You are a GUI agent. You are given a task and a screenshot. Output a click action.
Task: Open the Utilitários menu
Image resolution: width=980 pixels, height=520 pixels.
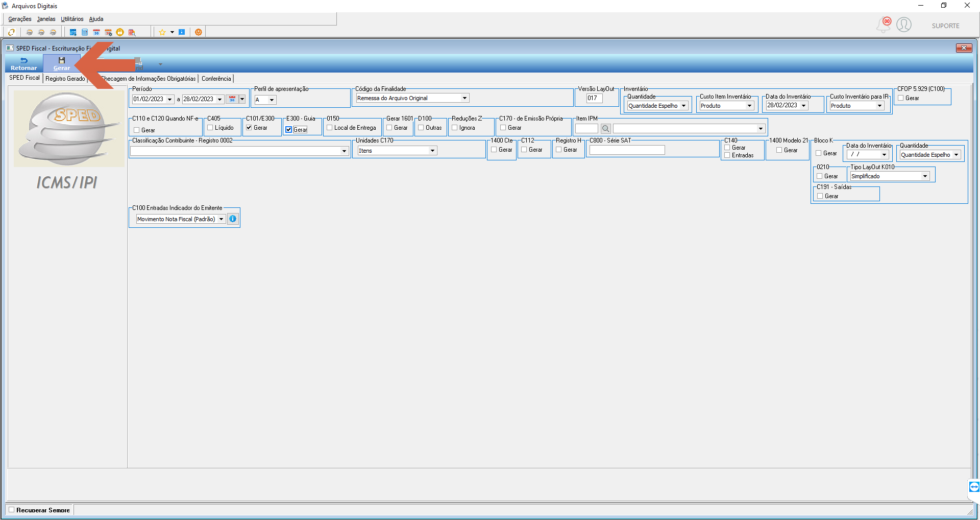[72, 19]
